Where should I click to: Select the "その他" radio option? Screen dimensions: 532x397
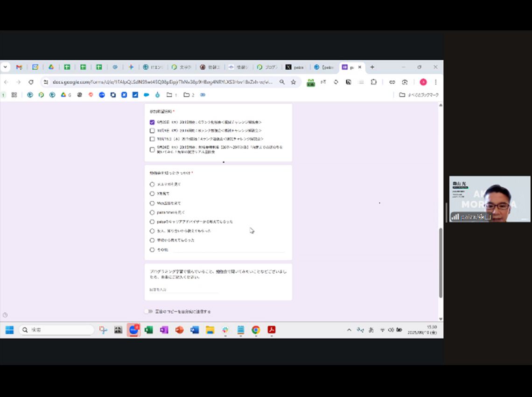[152, 250]
